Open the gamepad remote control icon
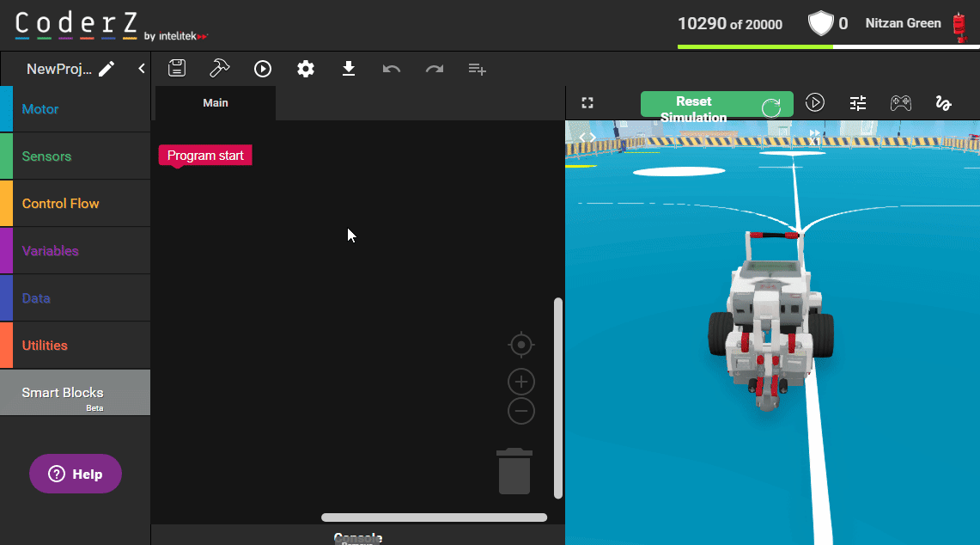The height and width of the screenshot is (545, 980). pyautogui.click(x=900, y=103)
